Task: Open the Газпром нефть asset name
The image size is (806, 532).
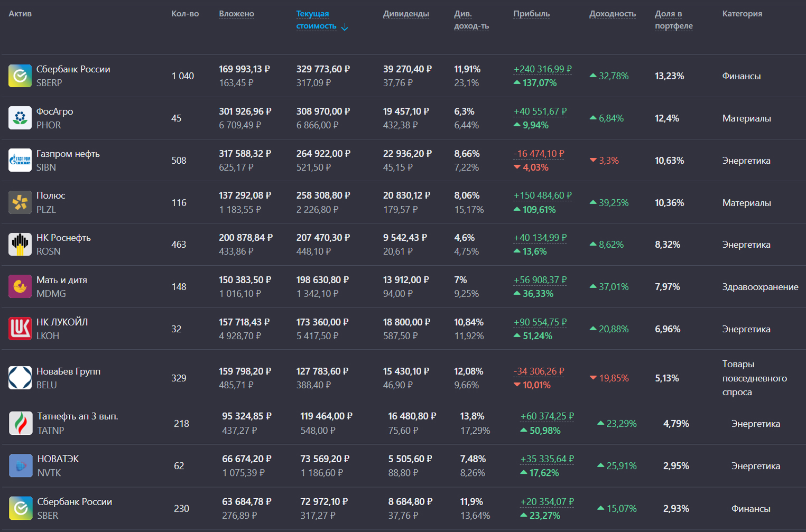Action: (x=68, y=154)
